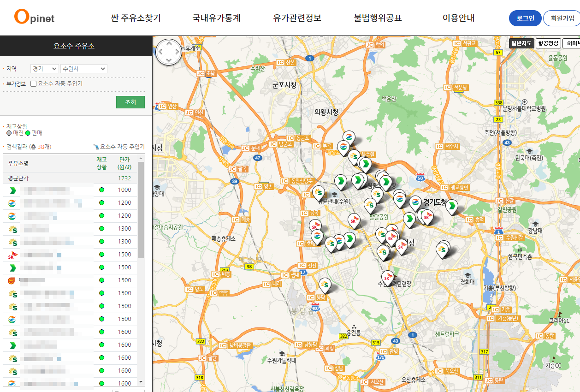Switch map to 항공영상 view
Viewport: 580px width, 392px height.
[548, 43]
